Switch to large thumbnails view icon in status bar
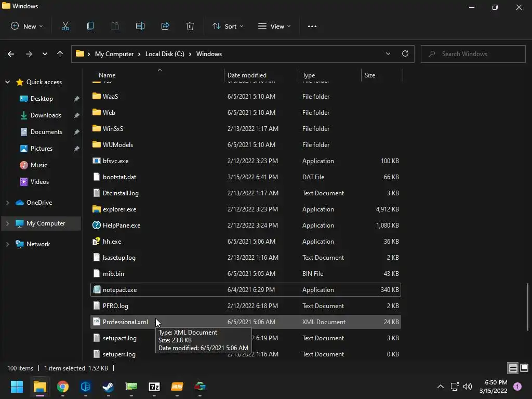Image resolution: width=532 pixels, height=399 pixels. pos(524,368)
